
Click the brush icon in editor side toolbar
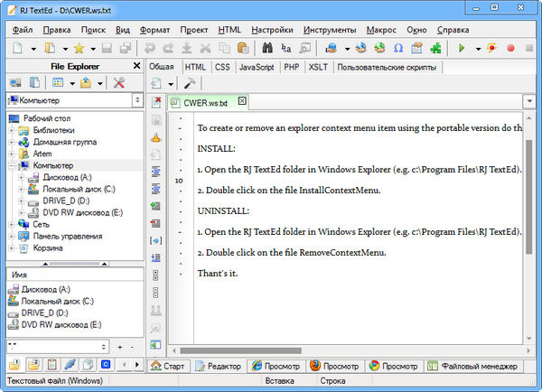click(155, 138)
